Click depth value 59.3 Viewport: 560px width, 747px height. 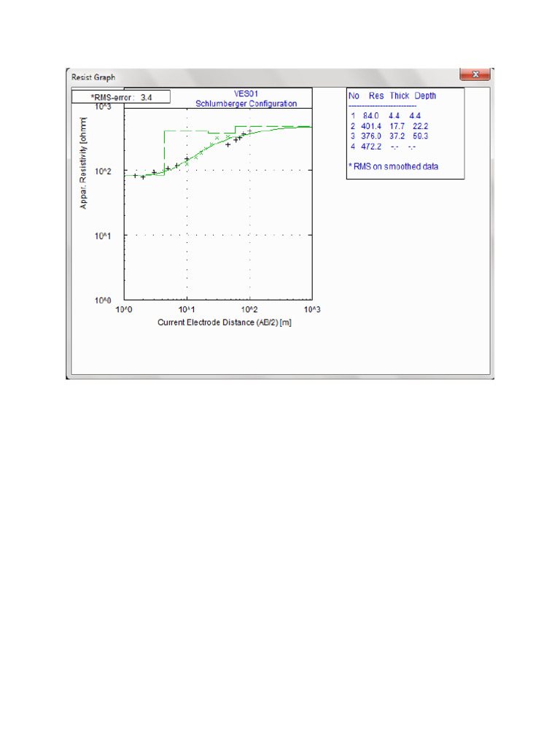tap(421, 136)
